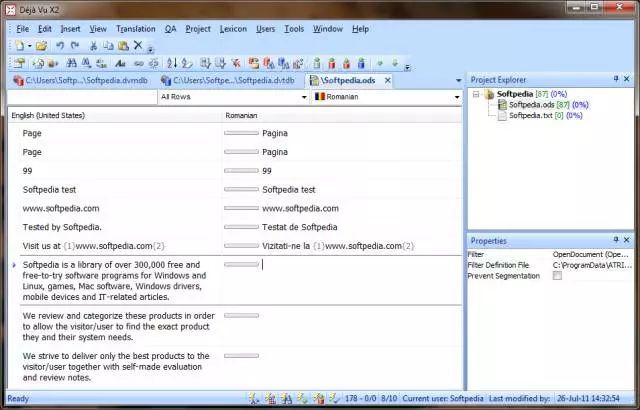Collapse the Softpedia project tree node

(476, 94)
